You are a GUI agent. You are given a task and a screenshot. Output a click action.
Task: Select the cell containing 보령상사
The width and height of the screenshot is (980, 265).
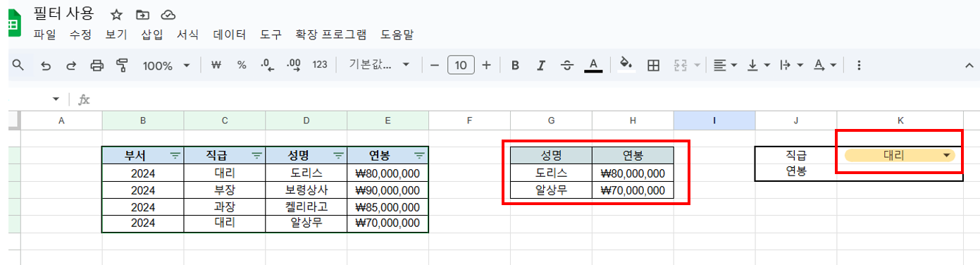click(x=306, y=190)
